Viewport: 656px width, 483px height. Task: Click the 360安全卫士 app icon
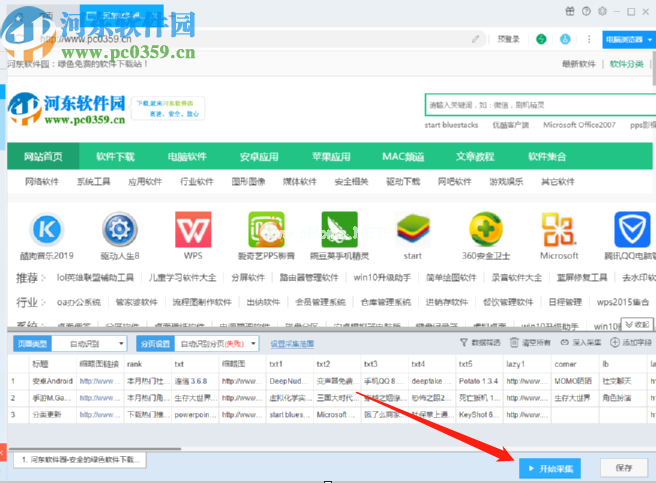[486, 229]
